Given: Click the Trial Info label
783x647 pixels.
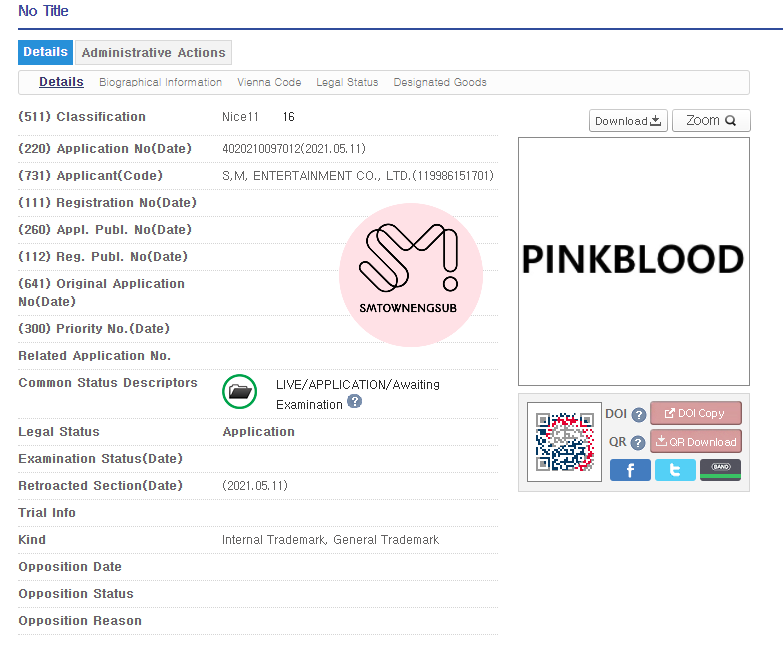Looking at the screenshot, I should [x=47, y=513].
